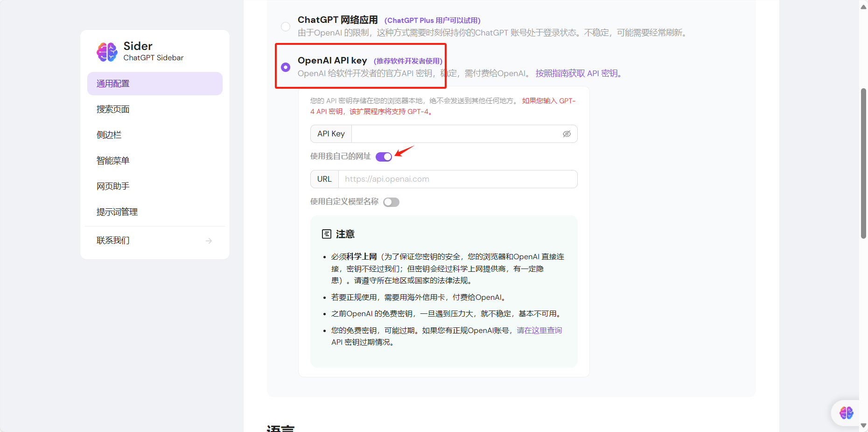The height and width of the screenshot is (432, 868).
Task: Click the scrollbar down arrow
Action: [x=863, y=426]
